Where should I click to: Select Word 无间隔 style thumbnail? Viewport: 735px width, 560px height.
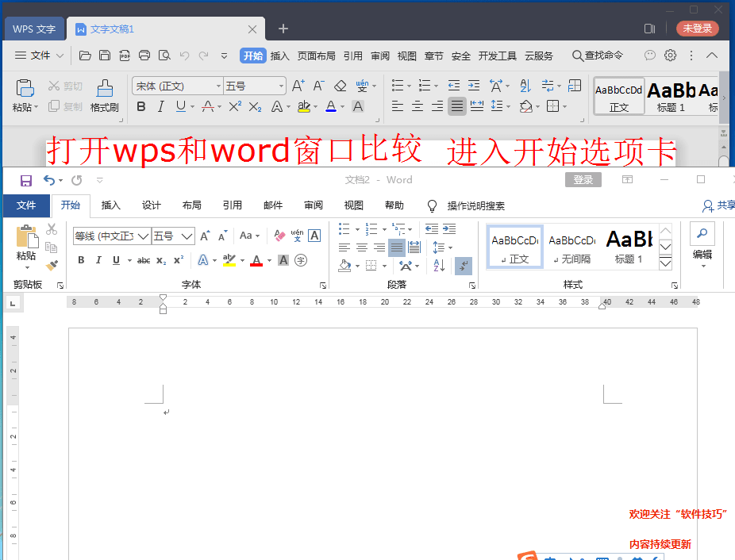571,247
